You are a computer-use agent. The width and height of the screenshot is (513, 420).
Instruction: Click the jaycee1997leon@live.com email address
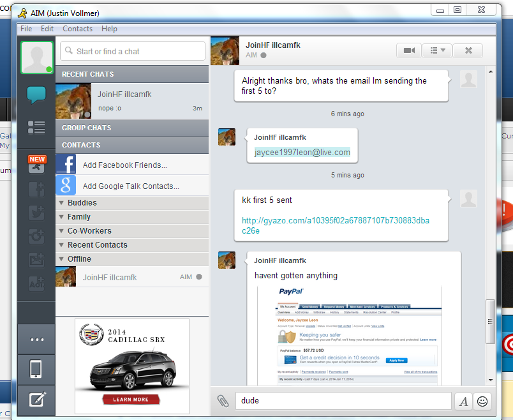[302, 152]
